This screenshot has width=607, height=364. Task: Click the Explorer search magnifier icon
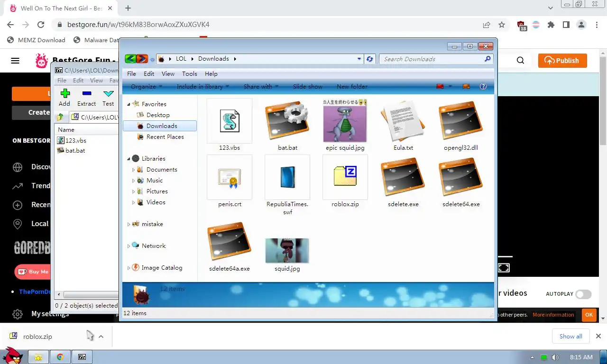487,59
